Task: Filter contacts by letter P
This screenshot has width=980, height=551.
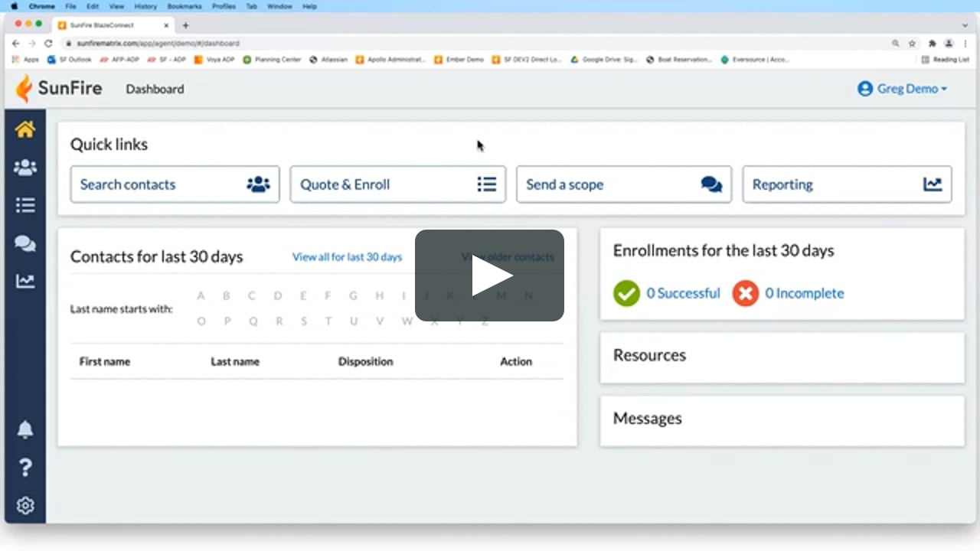Action: [227, 321]
